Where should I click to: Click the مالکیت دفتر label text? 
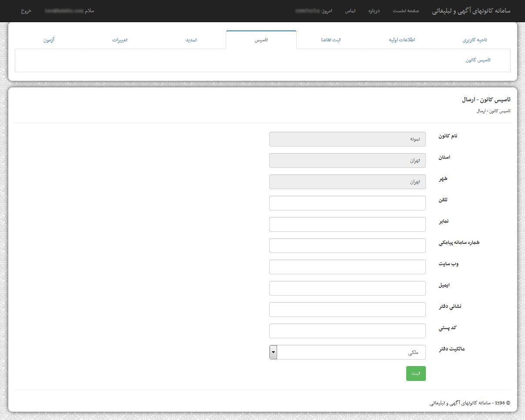tap(451, 349)
